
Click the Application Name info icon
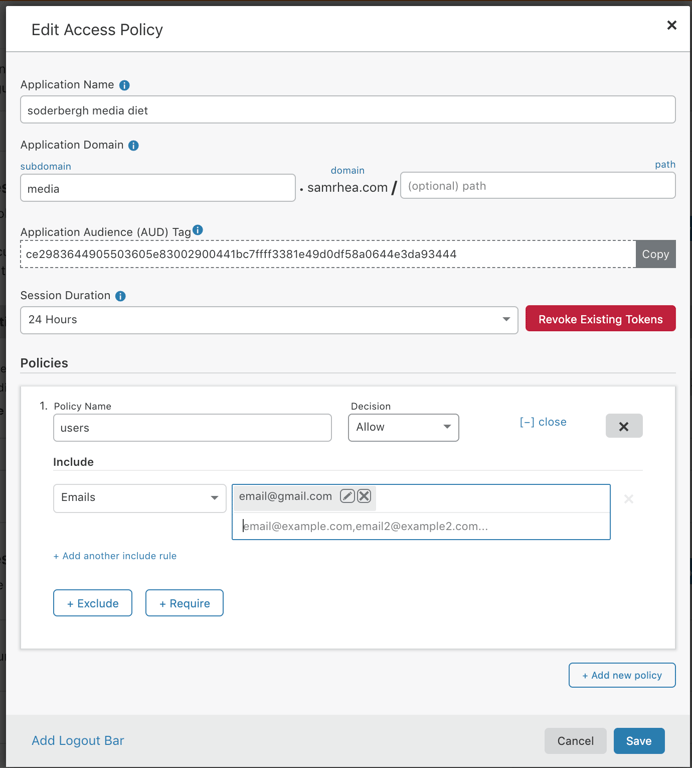click(x=124, y=85)
